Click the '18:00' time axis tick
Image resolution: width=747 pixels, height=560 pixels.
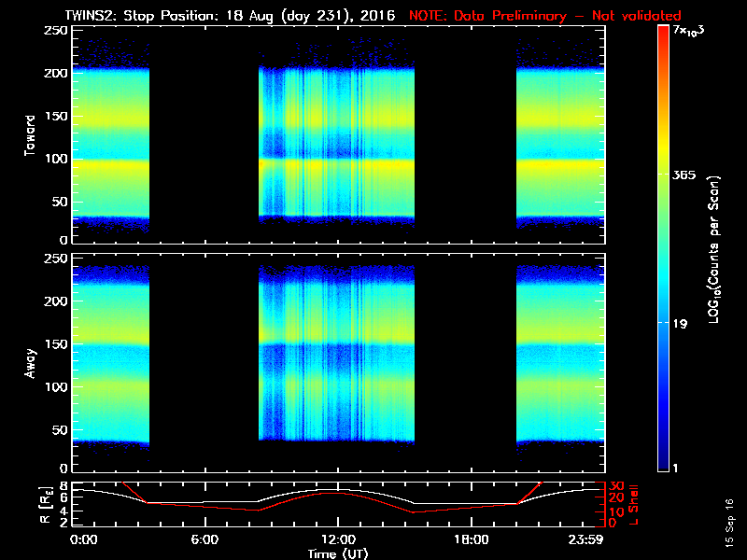coord(471,539)
